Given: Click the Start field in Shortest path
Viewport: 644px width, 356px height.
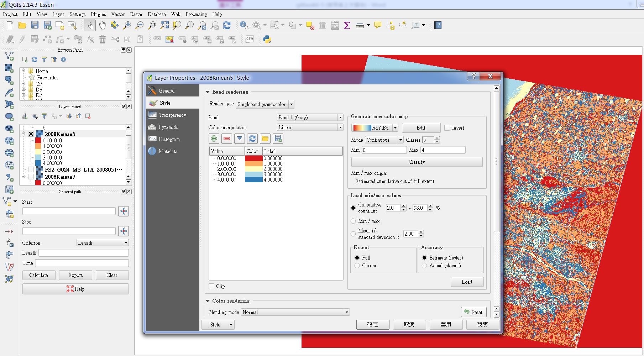Looking at the screenshot, I should click(x=69, y=211).
